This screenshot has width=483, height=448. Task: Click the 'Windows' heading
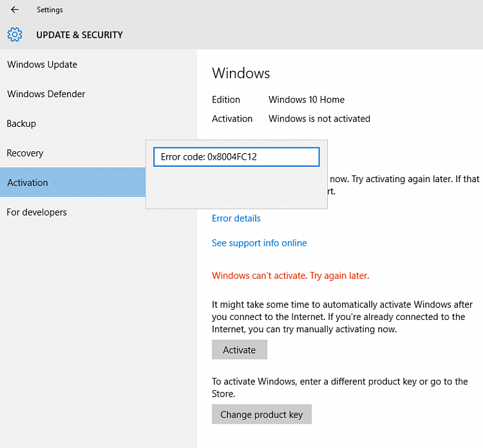(x=241, y=73)
